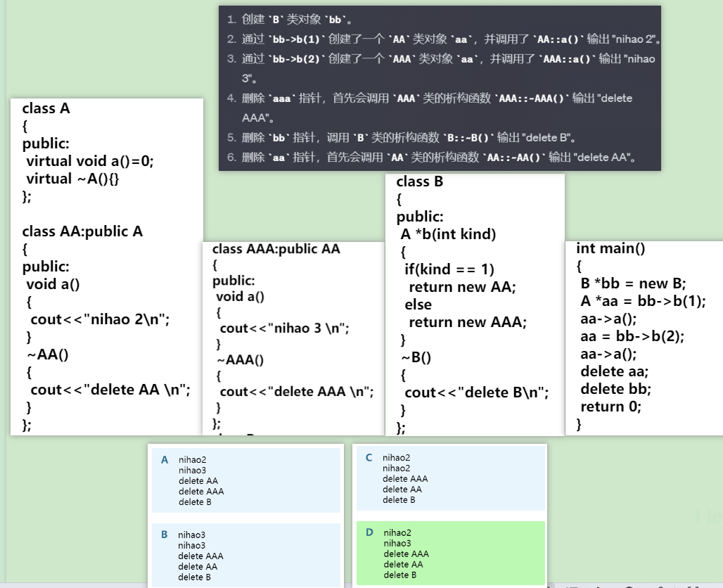Click the 'B *bb = new B;' line
Screen dimensions: 723x588
pos(633,283)
